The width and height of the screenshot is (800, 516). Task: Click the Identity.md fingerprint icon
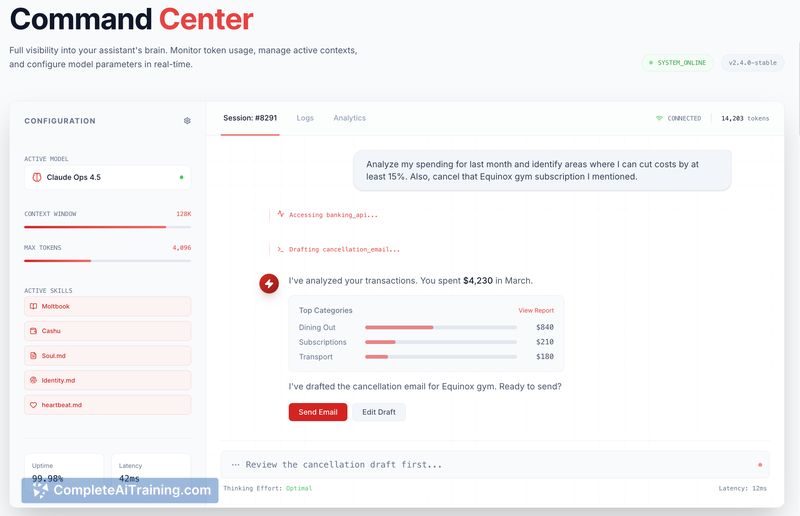click(x=33, y=380)
